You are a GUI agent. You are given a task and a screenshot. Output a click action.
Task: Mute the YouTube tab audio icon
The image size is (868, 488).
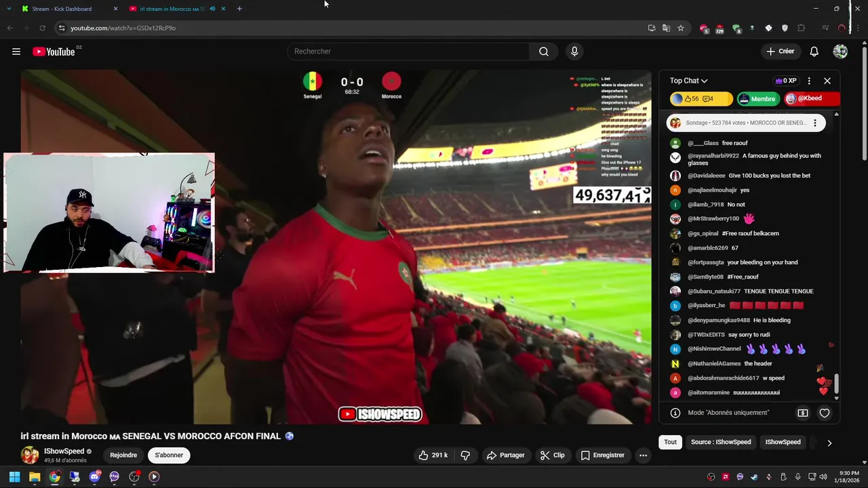pos(212,9)
